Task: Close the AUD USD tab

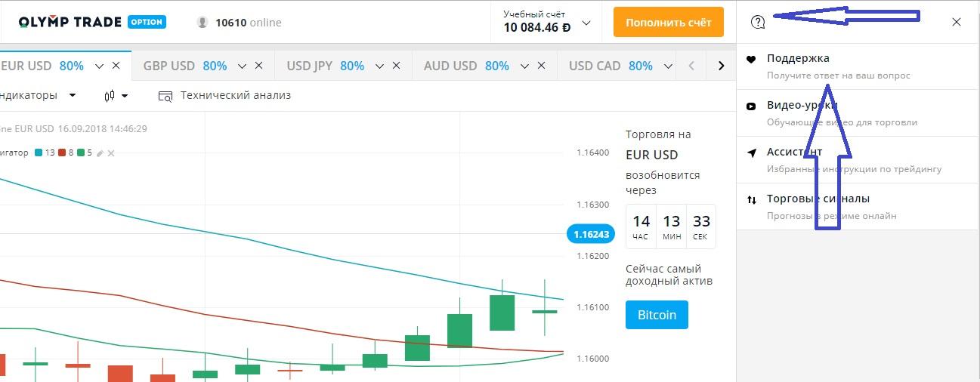Action: click(541, 66)
